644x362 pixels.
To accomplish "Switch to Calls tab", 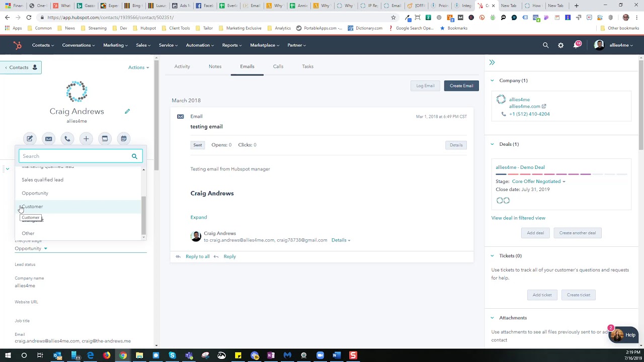I will pyautogui.click(x=278, y=66).
